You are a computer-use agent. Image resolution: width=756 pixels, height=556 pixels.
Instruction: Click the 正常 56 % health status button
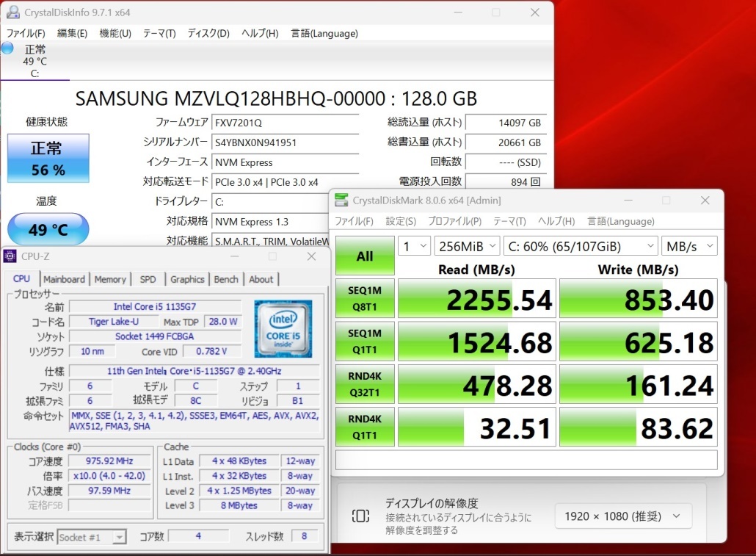point(48,159)
